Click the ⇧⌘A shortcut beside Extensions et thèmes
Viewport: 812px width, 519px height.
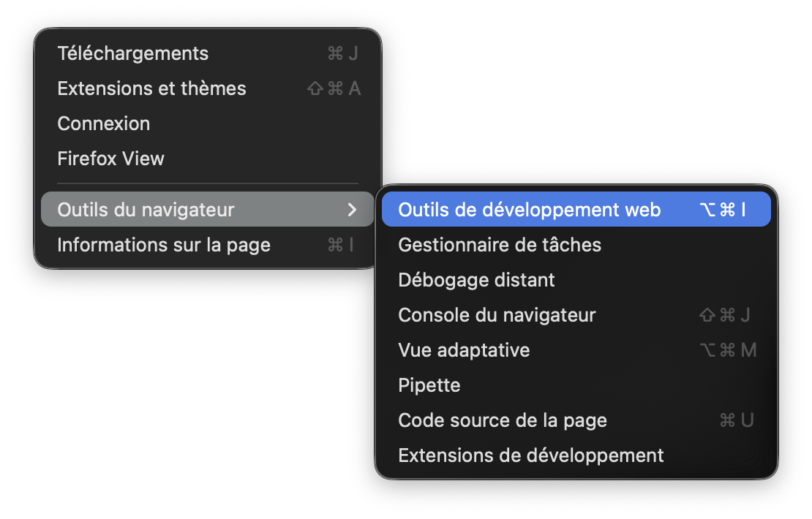coord(334,88)
